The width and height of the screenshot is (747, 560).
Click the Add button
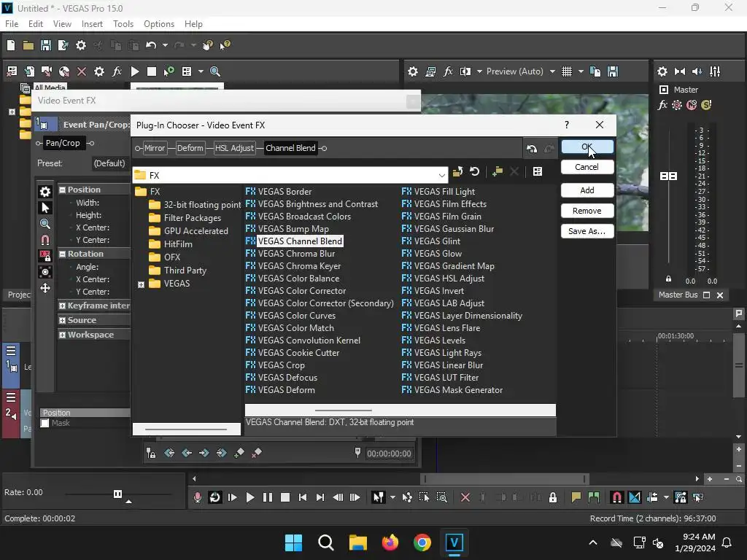coord(587,190)
